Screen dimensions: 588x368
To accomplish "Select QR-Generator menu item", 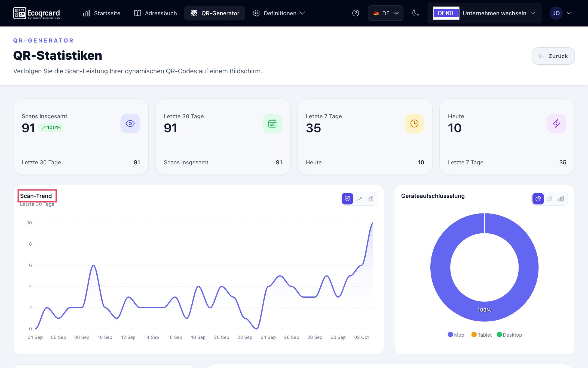I will tap(215, 13).
